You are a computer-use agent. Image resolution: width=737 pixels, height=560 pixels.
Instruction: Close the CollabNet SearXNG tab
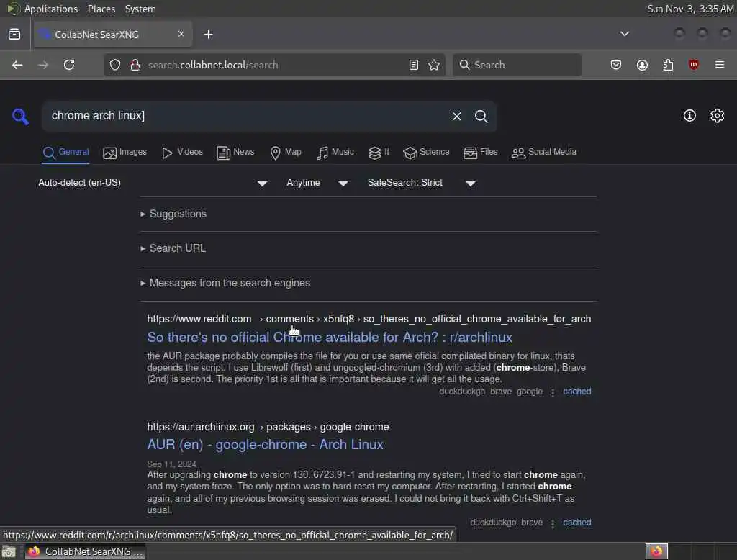coord(181,34)
